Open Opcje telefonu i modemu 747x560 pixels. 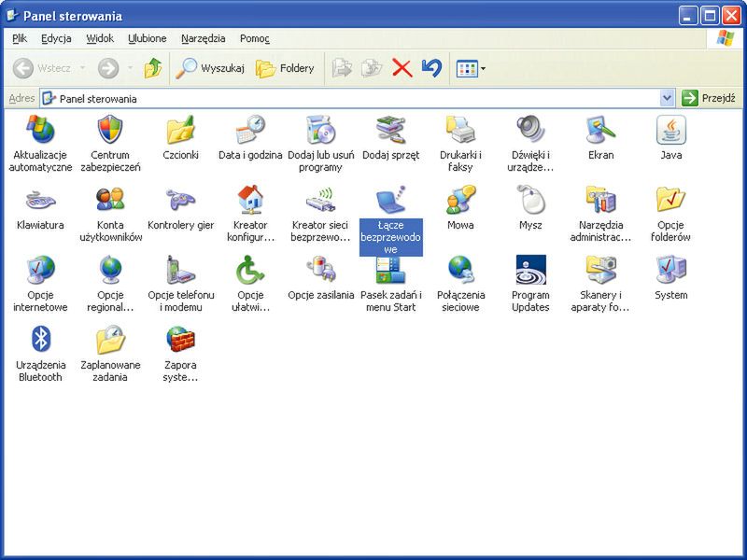pos(180,283)
